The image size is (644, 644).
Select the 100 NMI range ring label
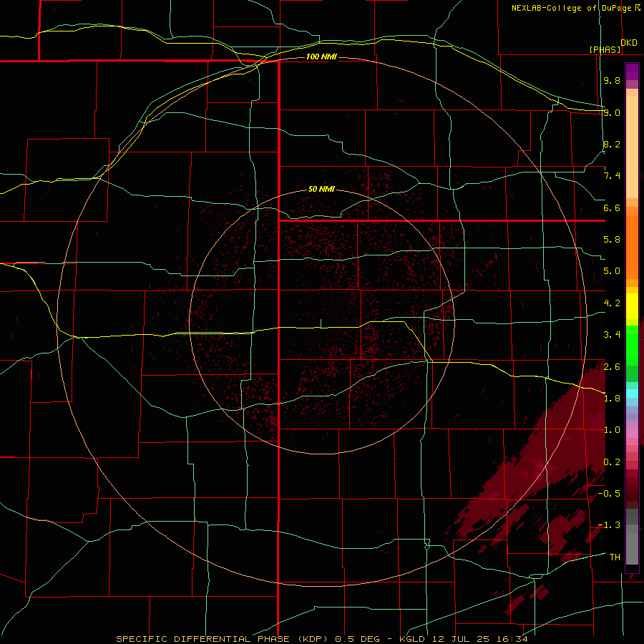click(x=321, y=57)
